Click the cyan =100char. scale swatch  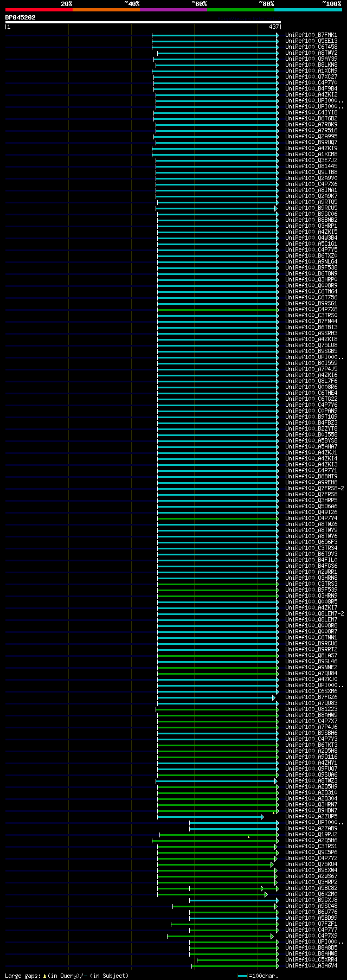pos(242,976)
